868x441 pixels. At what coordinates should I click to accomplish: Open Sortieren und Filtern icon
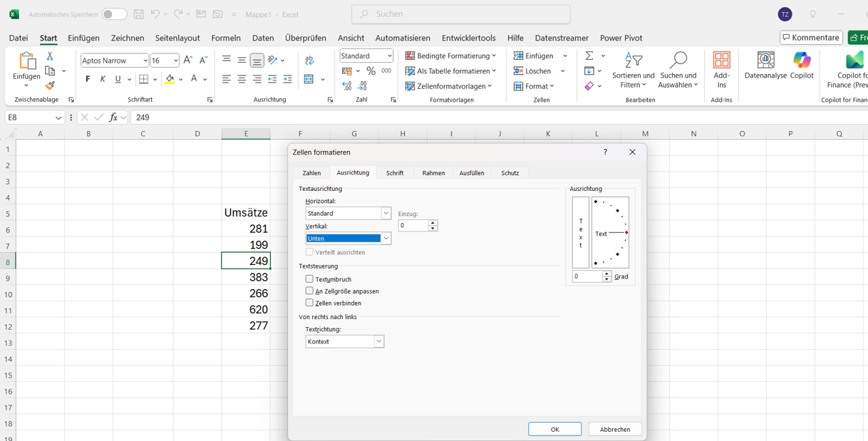click(633, 70)
